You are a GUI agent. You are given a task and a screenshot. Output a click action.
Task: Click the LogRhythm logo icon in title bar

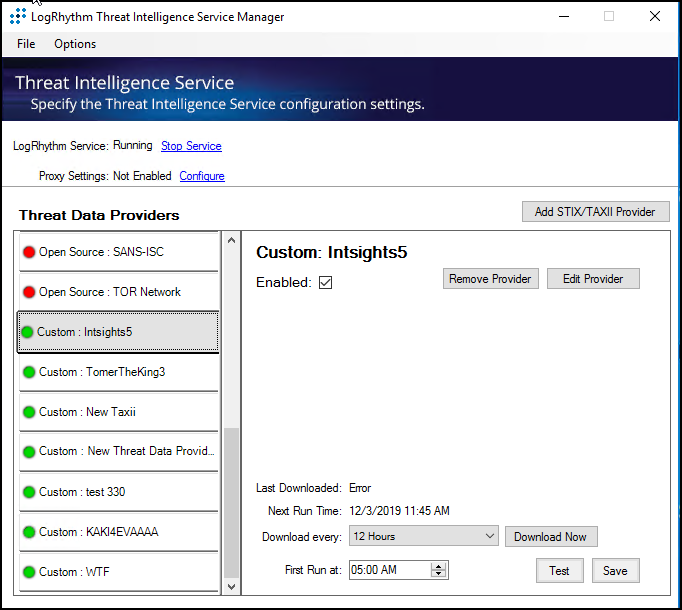[17, 17]
